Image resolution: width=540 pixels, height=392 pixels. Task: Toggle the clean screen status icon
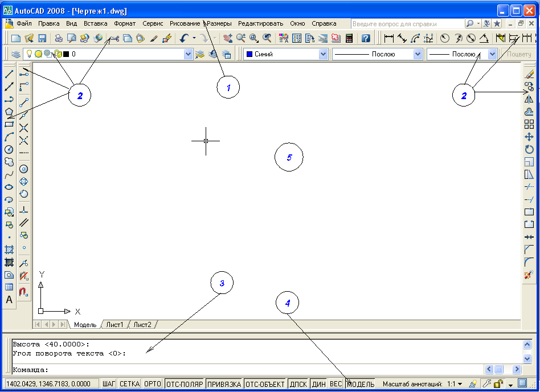click(522, 383)
